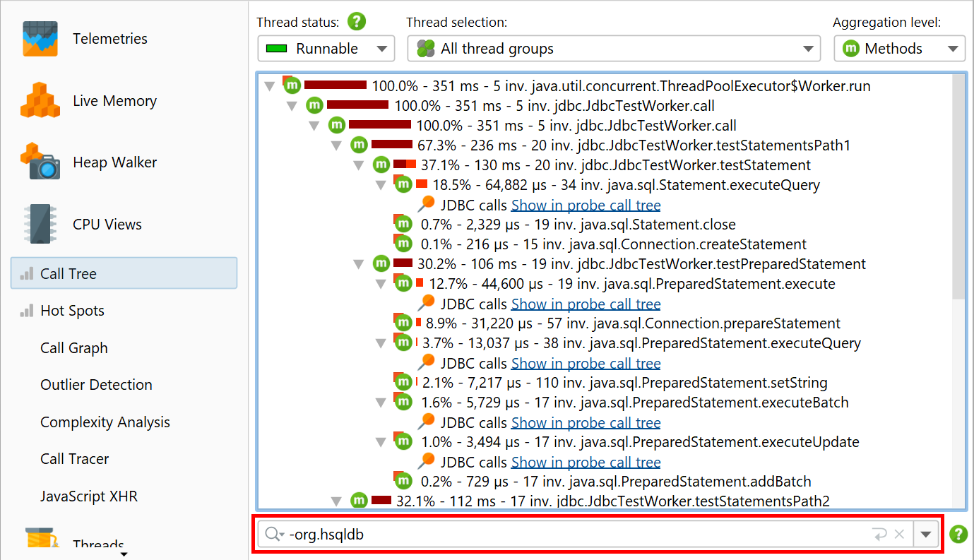
Task: Click 'Show in probe call tree' below PreparedStatement.execute
Action: pos(586,304)
